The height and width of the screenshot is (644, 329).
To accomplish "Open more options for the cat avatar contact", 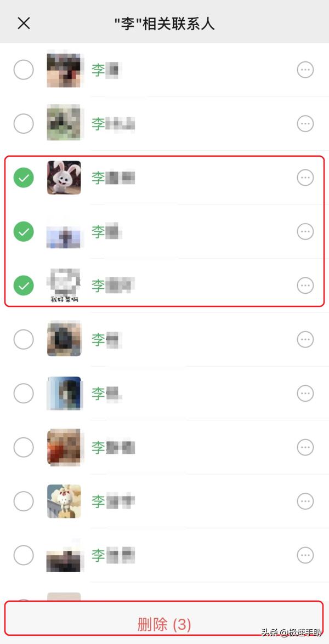I will point(305,501).
